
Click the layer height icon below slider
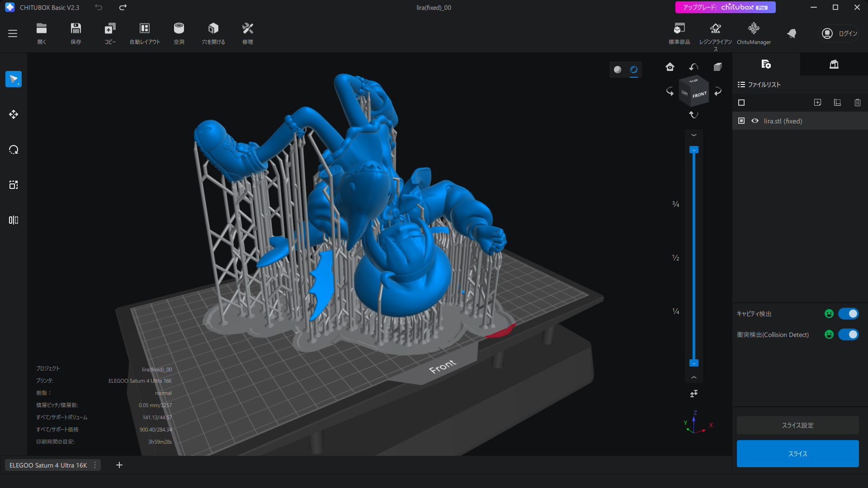(x=694, y=394)
